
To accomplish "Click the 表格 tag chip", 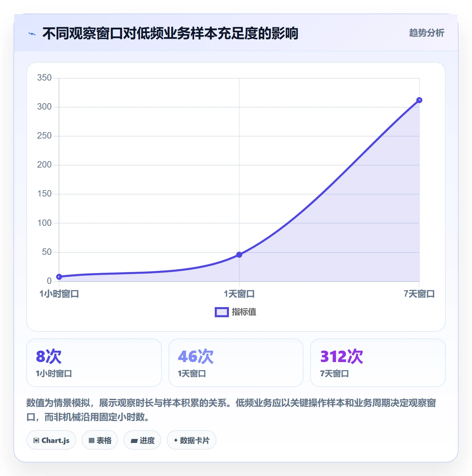I will (x=100, y=440).
